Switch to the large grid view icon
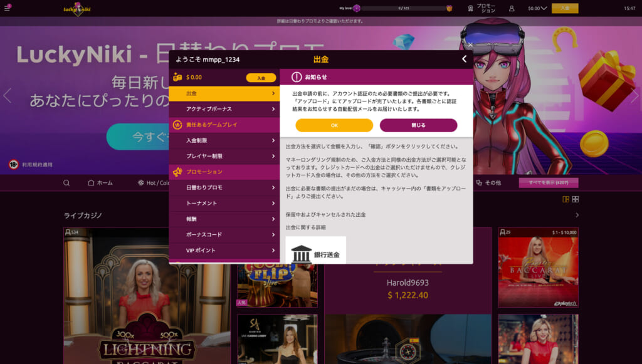The image size is (642, 364). click(x=566, y=199)
